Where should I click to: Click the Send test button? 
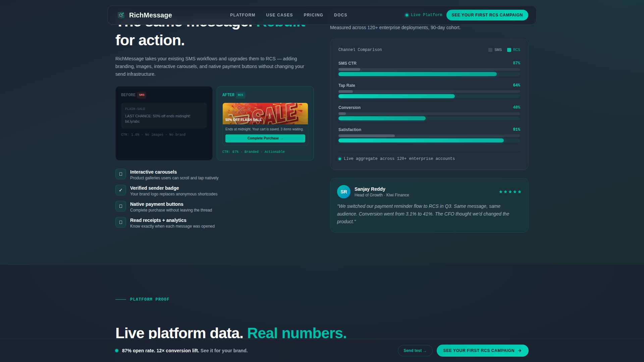coord(415,351)
